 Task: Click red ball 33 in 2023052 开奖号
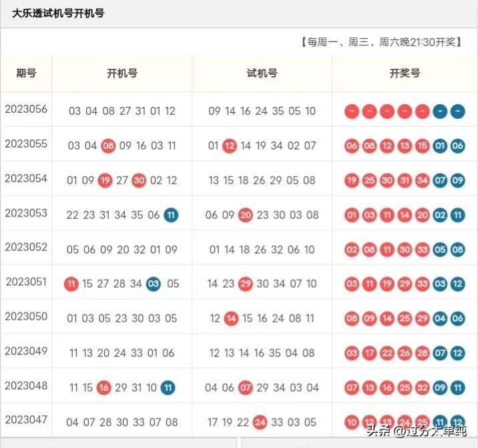click(x=423, y=250)
